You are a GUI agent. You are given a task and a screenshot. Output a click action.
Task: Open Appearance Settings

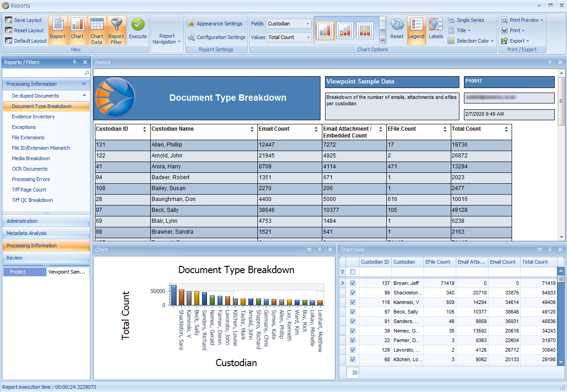(216, 24)
